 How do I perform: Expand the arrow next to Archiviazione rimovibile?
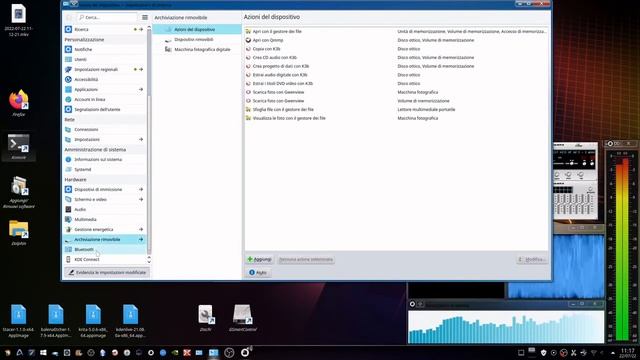click(141, 239)
